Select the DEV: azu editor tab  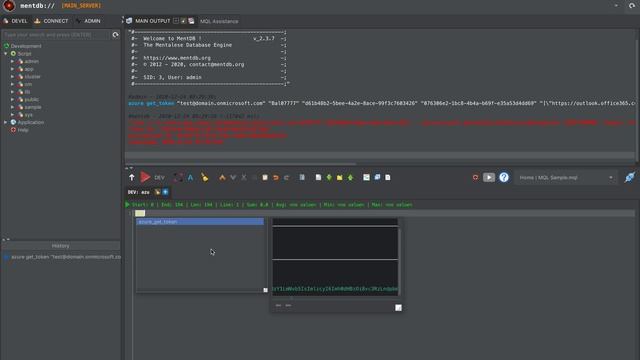click(139, 192)
